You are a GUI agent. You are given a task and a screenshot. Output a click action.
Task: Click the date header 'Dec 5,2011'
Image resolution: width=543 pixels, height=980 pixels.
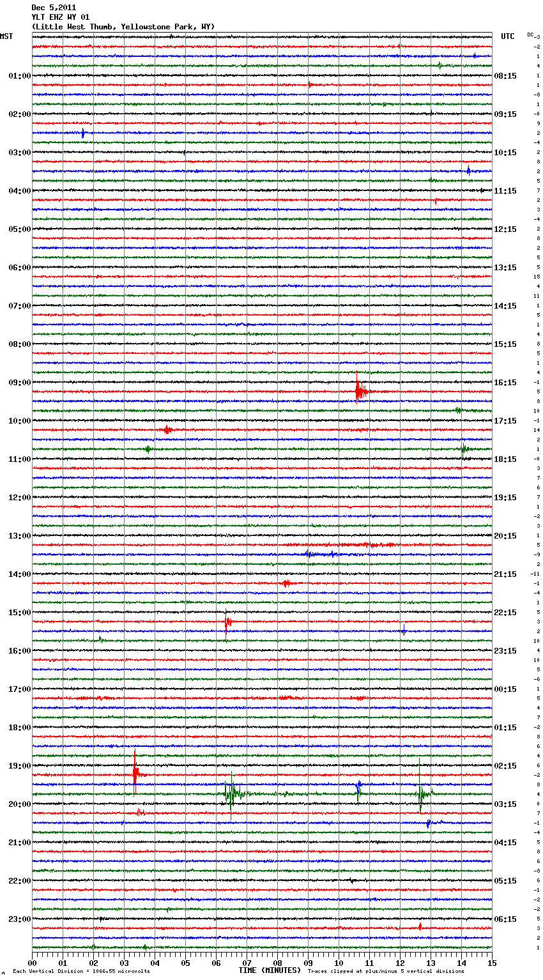(x=54, y=8)
